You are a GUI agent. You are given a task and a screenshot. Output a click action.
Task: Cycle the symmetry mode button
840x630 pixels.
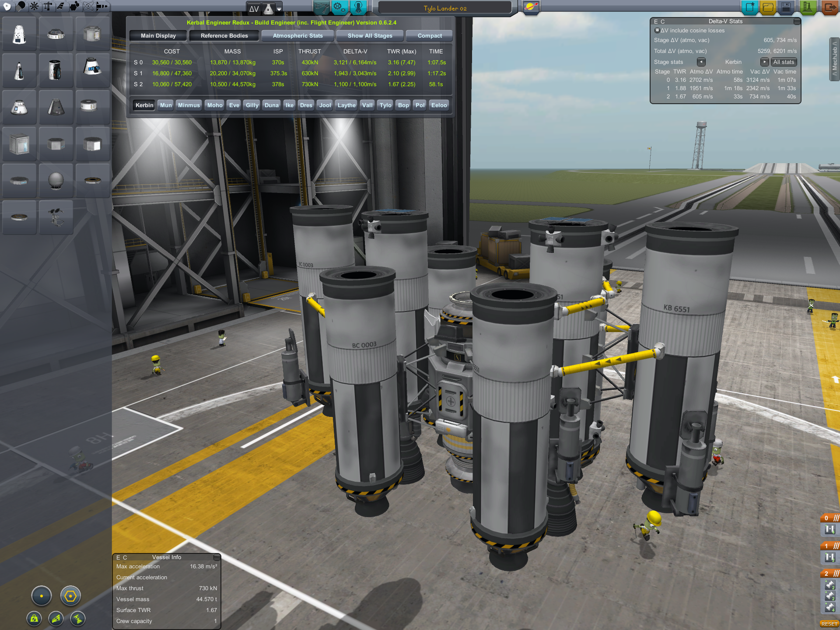click(x=42, y=595)
